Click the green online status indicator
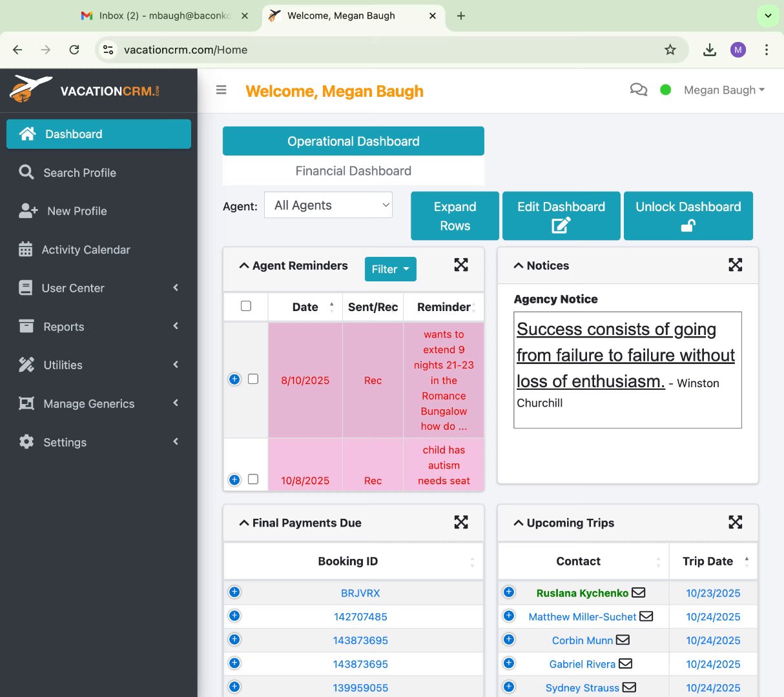 pyautogui.click(x=666, y=90)
